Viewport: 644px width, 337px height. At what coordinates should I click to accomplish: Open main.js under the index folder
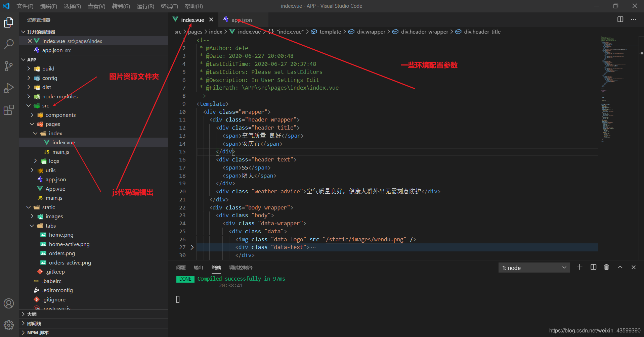93,152
